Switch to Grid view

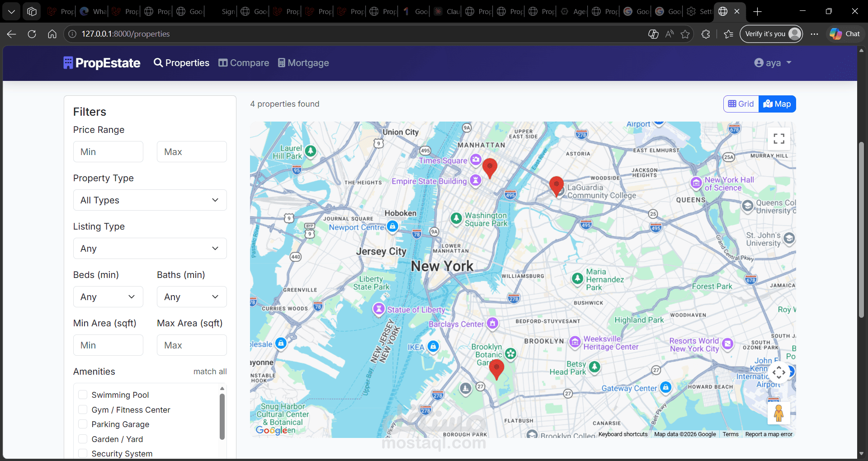pyautogui.click(x=741, y=104)
